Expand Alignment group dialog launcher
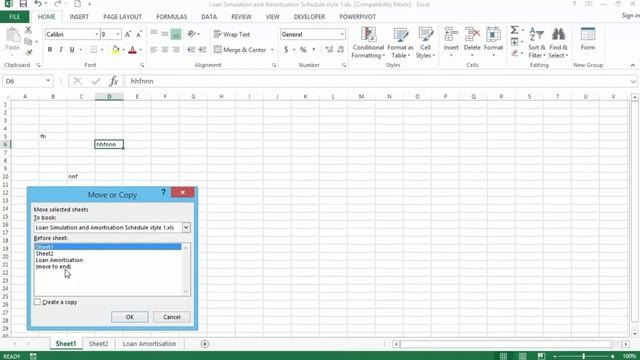 click(274, 65)
